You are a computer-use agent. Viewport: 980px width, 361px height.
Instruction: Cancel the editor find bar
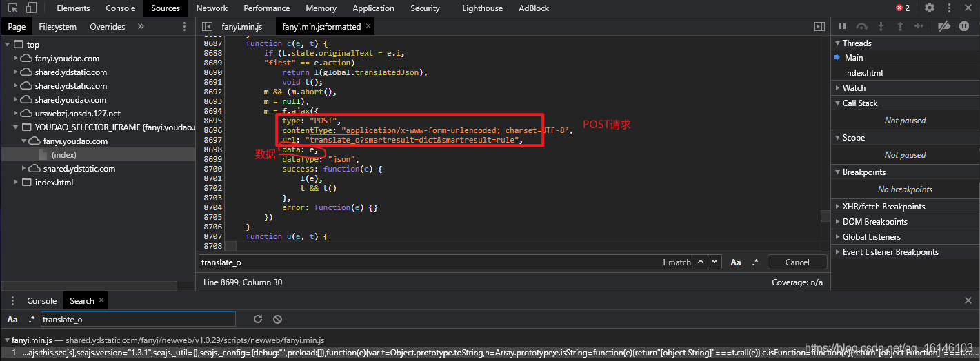pyautogui.click(x=797, y=262)
